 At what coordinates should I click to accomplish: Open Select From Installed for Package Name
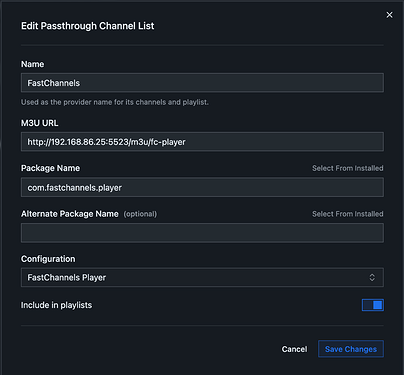(x=348, y=168)
